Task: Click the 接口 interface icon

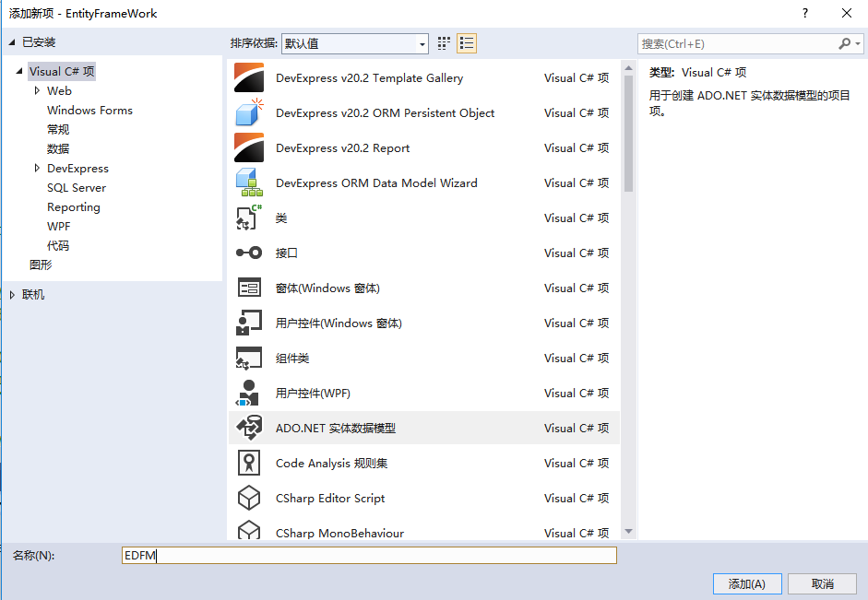Action: click(x=248, y=253)
